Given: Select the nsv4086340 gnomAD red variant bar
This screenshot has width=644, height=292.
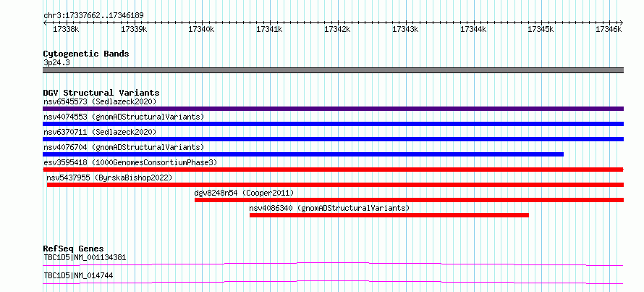Looking at the screenshot, I should point(389,215).
